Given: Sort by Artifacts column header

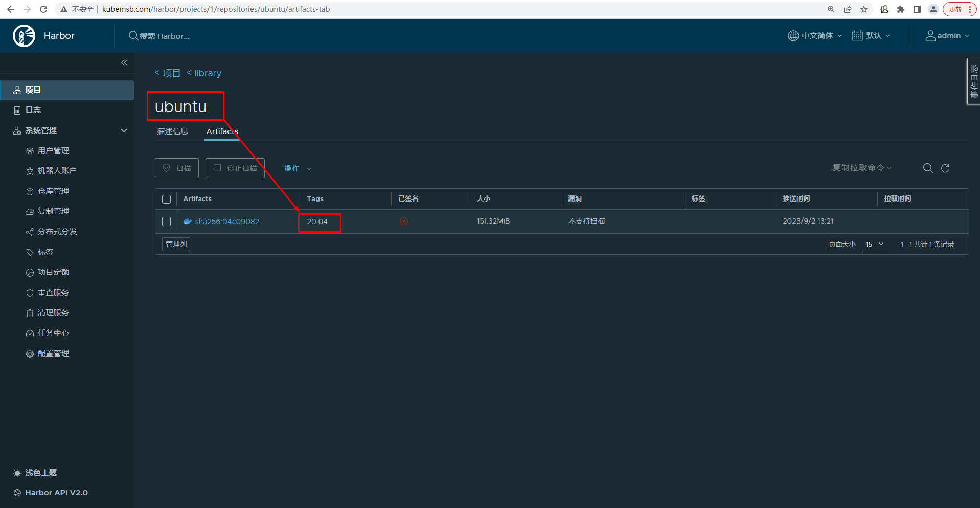Looking at the screenshot, I should pyautogui.click(x=197, y=199).
